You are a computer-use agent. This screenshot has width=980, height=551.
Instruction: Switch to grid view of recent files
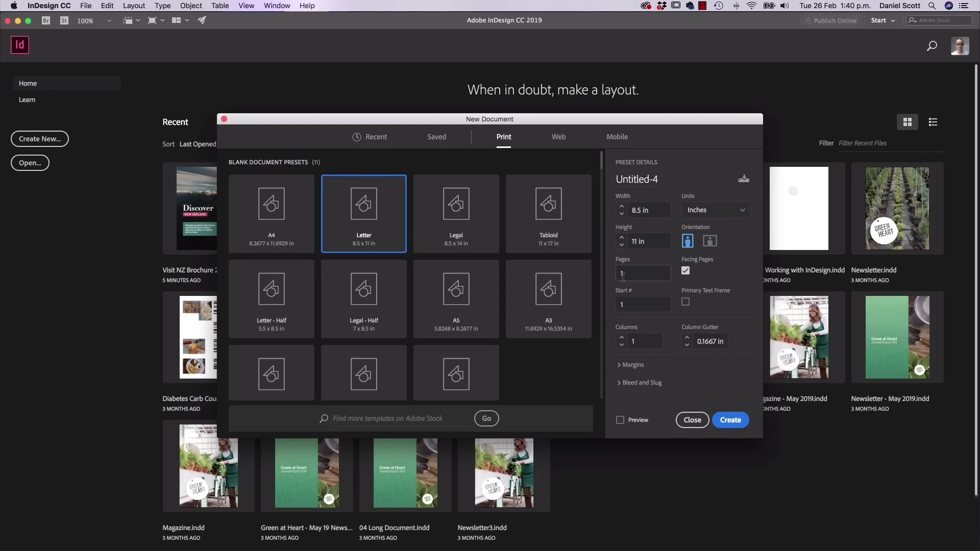[x=908, y=122]
